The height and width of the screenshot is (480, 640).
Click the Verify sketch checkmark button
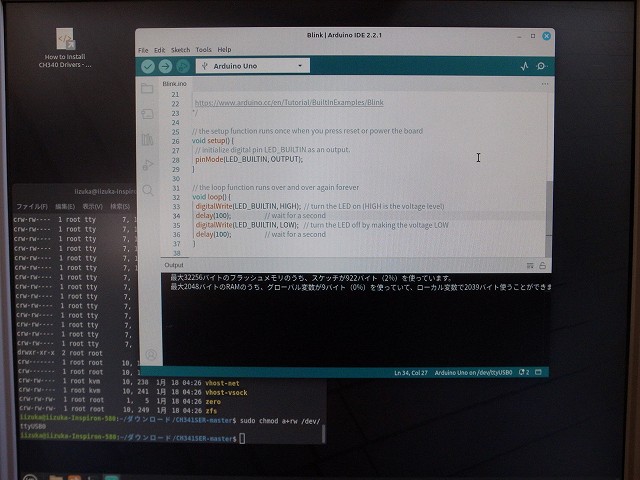click(148, 66)
